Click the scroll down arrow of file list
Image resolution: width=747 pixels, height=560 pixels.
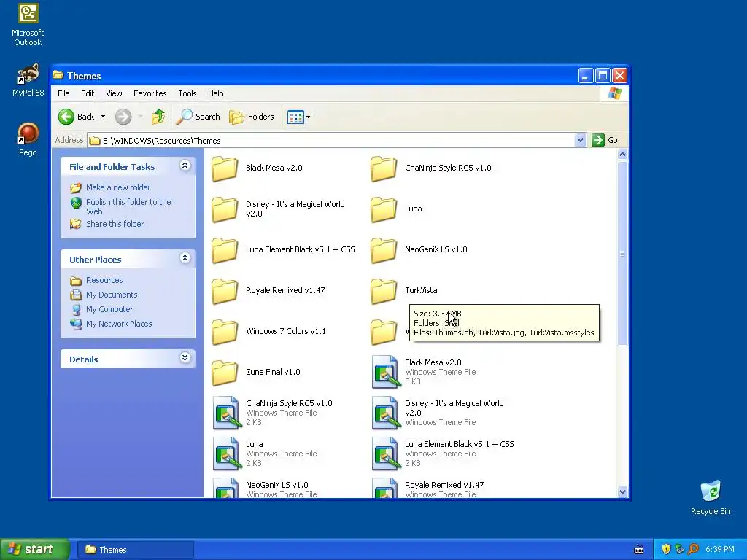point(622,492)
